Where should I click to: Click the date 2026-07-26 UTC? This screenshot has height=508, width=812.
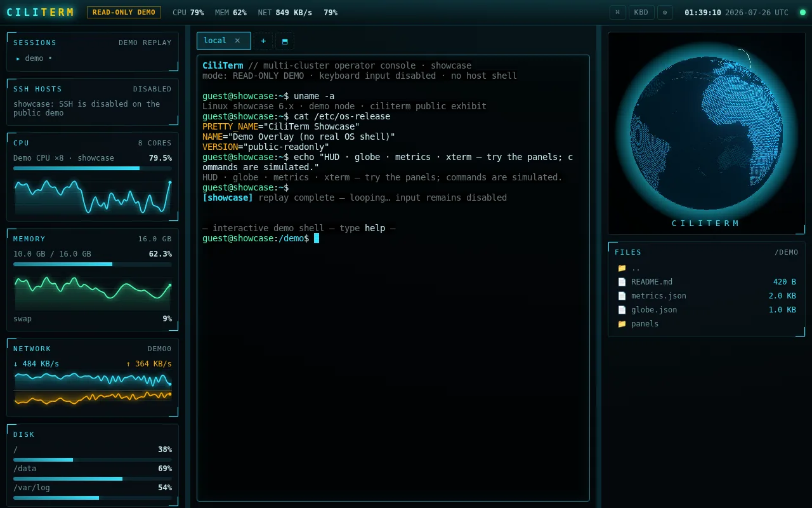click(x=757, y=13)
